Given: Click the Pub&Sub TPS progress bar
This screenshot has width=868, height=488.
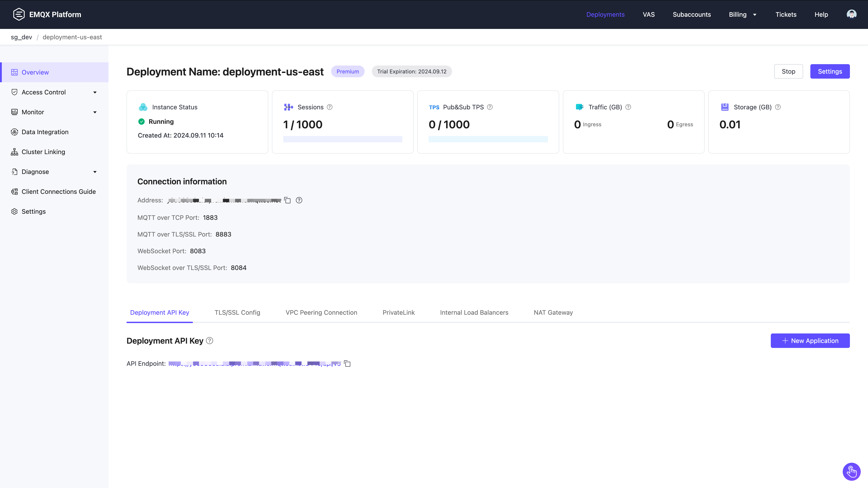Looking at the screenshot, I should (488, 139).
